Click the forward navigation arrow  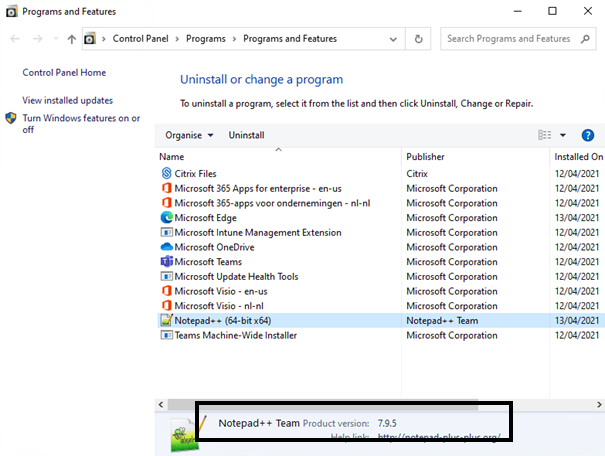point(37,39)
